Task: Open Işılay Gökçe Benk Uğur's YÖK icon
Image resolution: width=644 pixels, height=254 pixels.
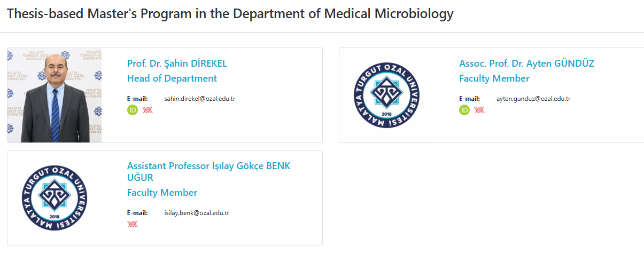Action: 133,224
